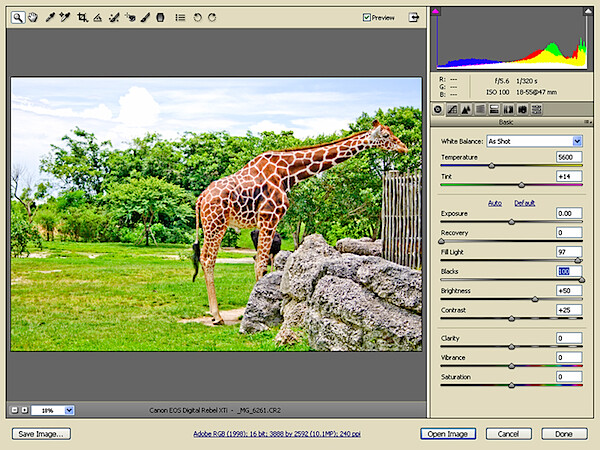Click the Default tone link

[x=524, y=203]
